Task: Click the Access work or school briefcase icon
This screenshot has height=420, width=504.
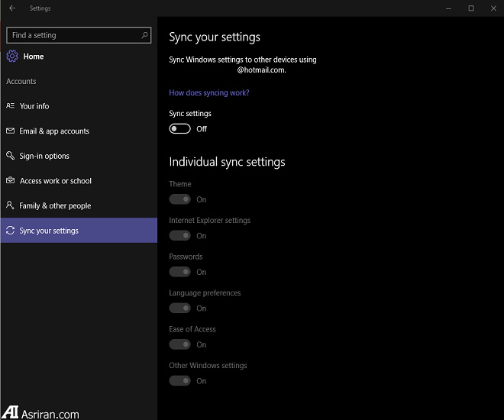Action: tap(11, 181)
